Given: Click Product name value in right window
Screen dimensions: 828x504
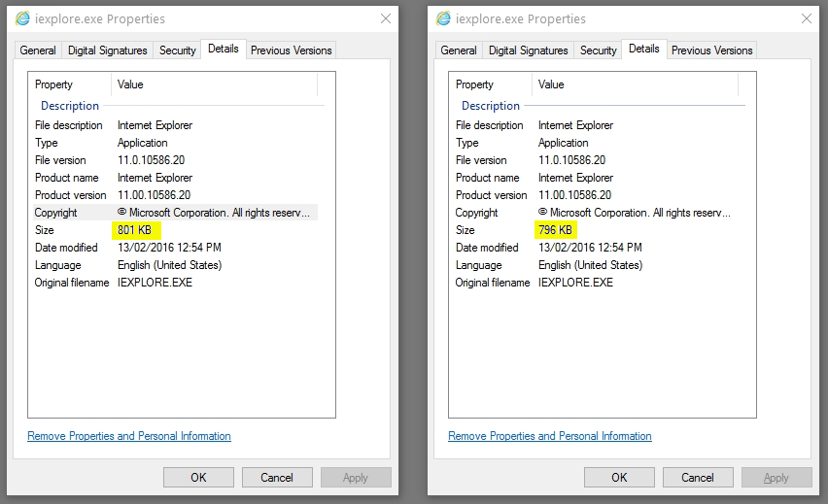Looking at the screenshot, I should [575, 178].
